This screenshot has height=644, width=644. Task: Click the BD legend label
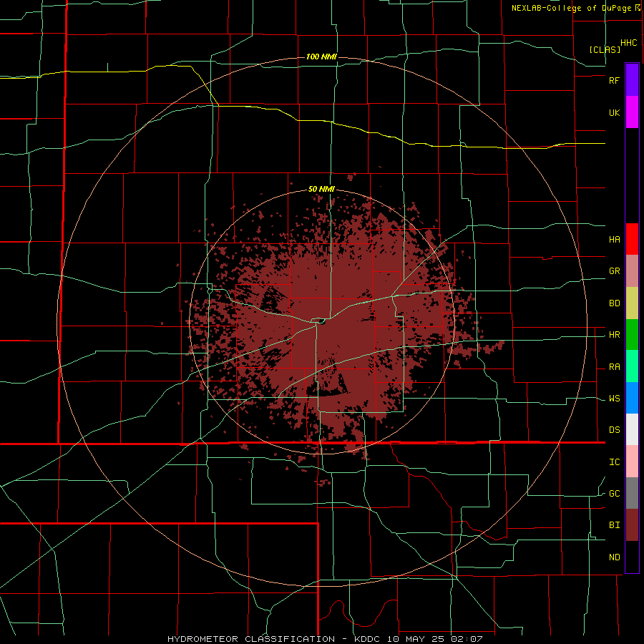(x=615, y=303)
